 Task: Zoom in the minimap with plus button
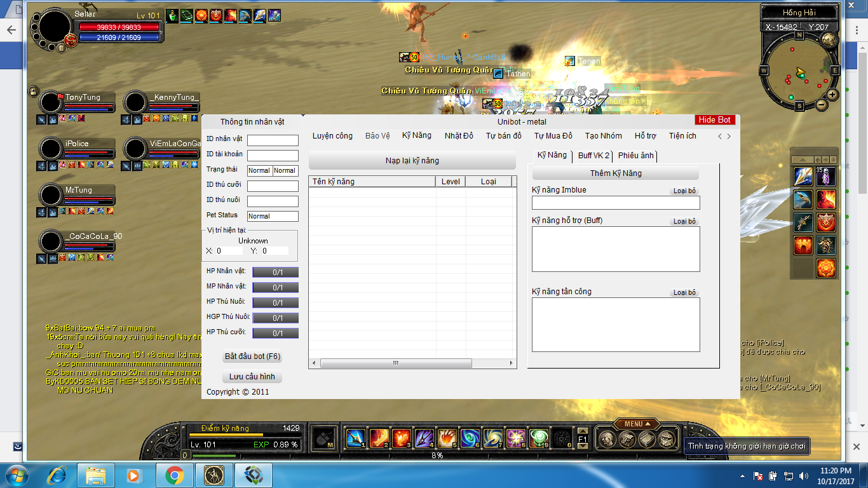[832, 95]
